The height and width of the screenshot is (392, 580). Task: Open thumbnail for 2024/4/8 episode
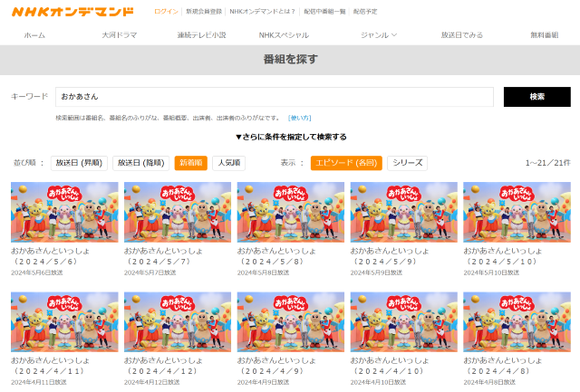point(517,322)
